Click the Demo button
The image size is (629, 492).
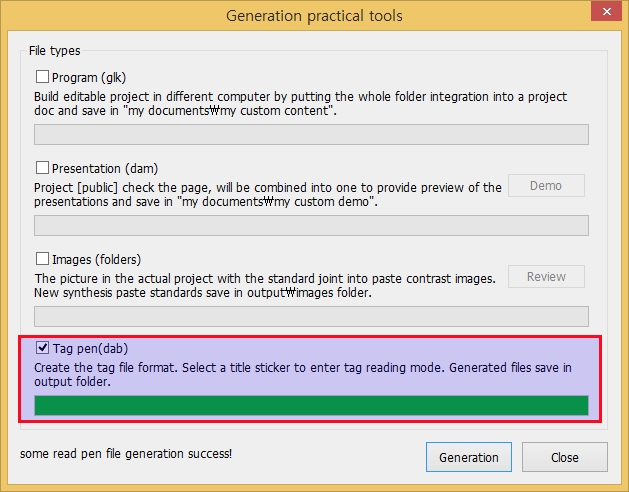pyautogui.click(x=546, y=185)
